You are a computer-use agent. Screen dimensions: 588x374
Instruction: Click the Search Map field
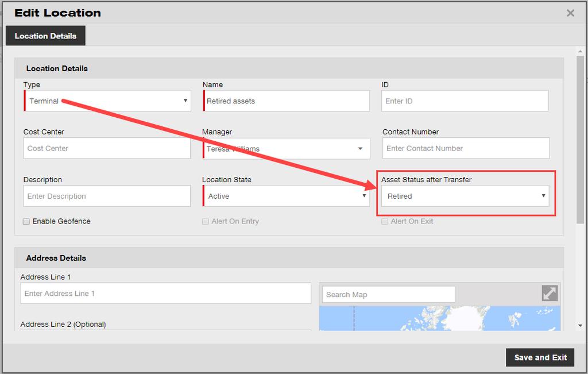coord(389,295)
